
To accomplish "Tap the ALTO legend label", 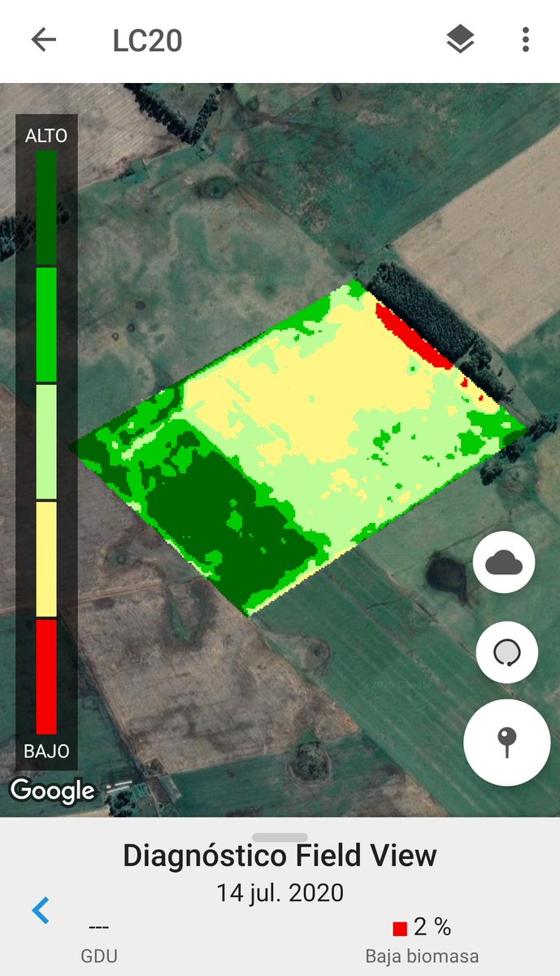I will pyautogui.click(x=46, y=136).
